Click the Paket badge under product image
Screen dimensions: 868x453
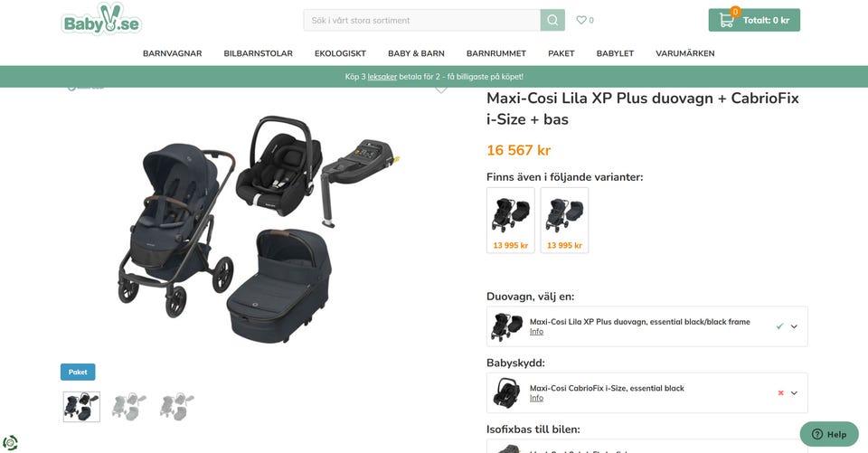[x=78, y=373]
